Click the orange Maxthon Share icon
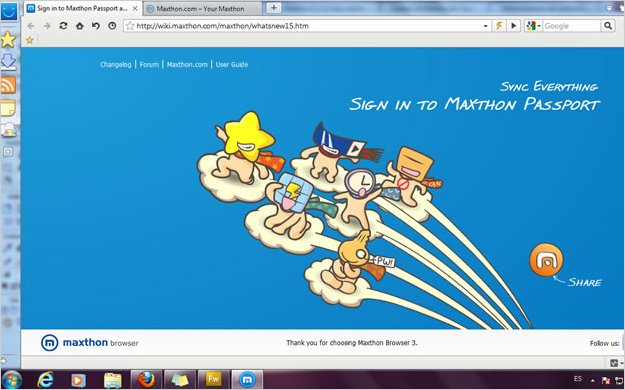This screenshot has height=390, width=625. click(x=546, y=260)
